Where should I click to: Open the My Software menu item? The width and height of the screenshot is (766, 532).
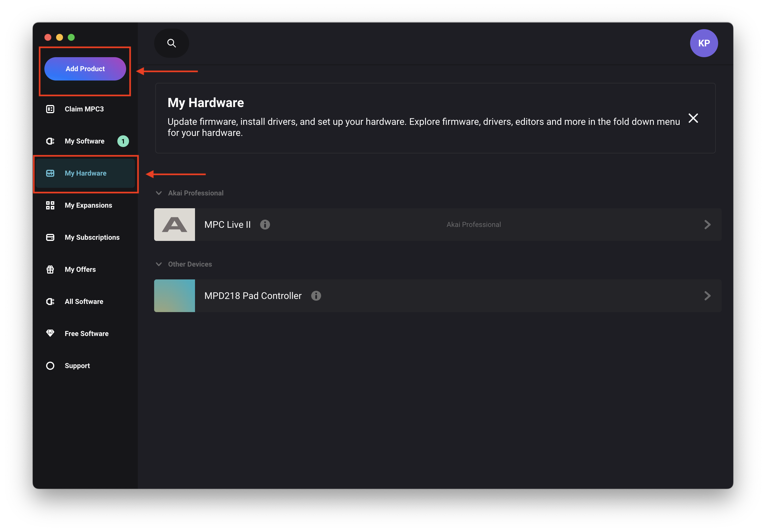pyautogui.click(x=84, y=141)
